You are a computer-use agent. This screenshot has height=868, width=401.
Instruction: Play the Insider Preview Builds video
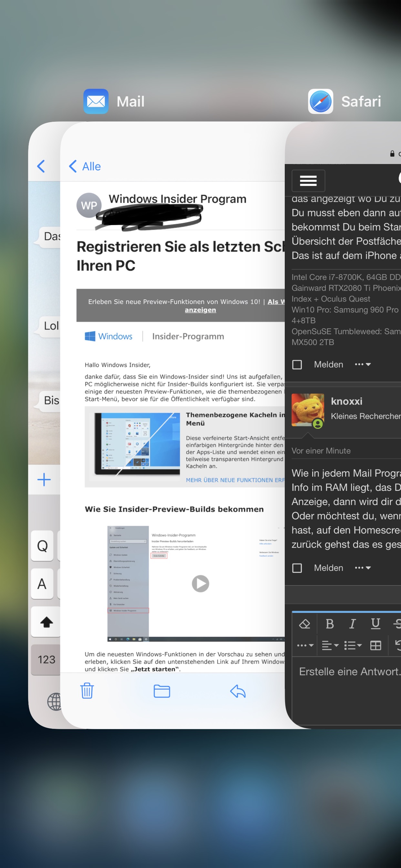200,583
